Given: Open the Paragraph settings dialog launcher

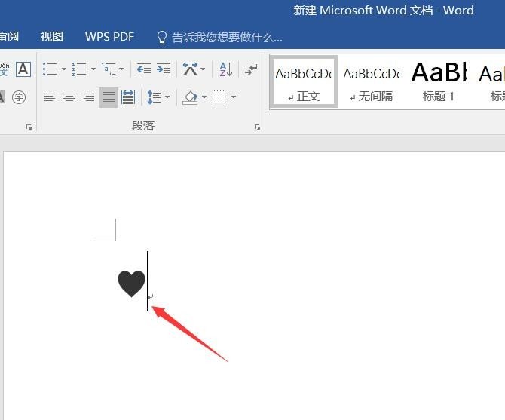Looking at the screenshot, I should 257,127.
